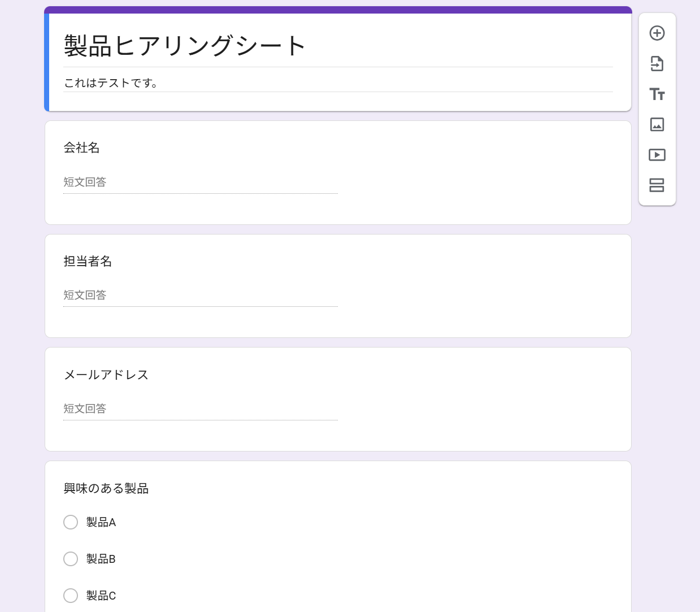Click the short answer field under メールアドレス
The width and height of the screenshot is (700, 612).
[x=200, y=409]
